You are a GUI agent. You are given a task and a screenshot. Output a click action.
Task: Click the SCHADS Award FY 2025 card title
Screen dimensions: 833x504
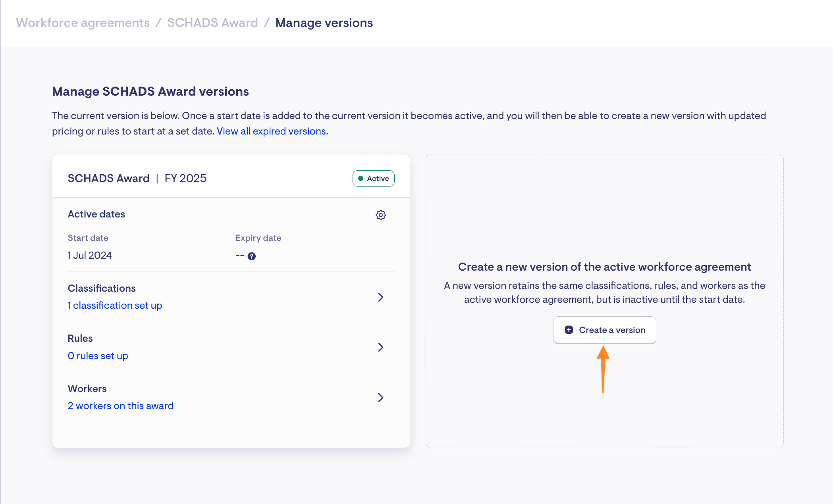click(137, 178)
